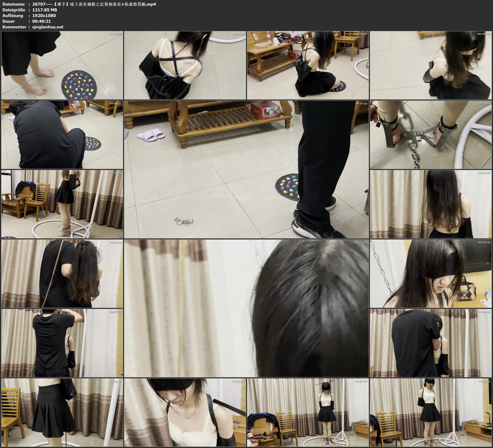Click the qinglanhua.net comment text
493x448 pixels.
click(48, 27)
